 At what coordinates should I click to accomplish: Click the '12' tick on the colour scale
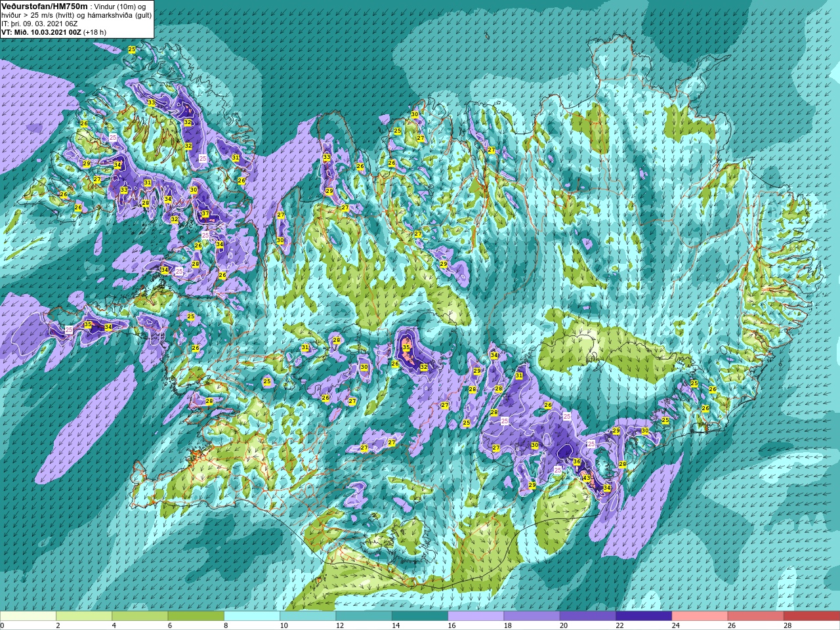point(339,625)
